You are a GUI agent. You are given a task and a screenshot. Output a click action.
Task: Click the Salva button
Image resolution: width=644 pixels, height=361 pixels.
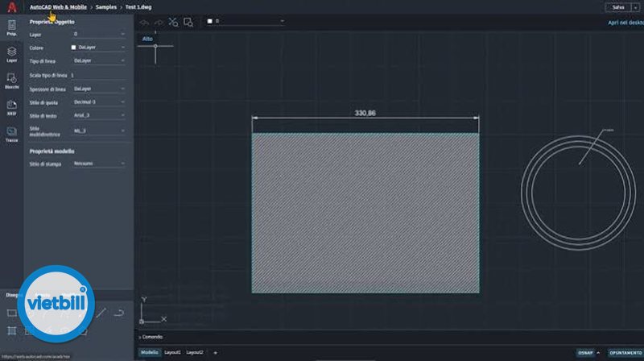(x=618, y=7)
